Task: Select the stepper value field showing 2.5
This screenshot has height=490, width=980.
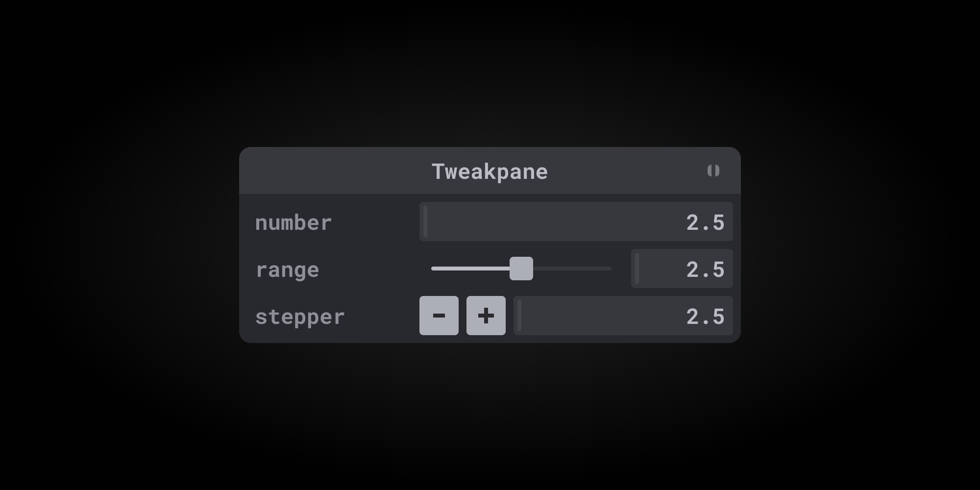Action: click(x=622, y=316)
